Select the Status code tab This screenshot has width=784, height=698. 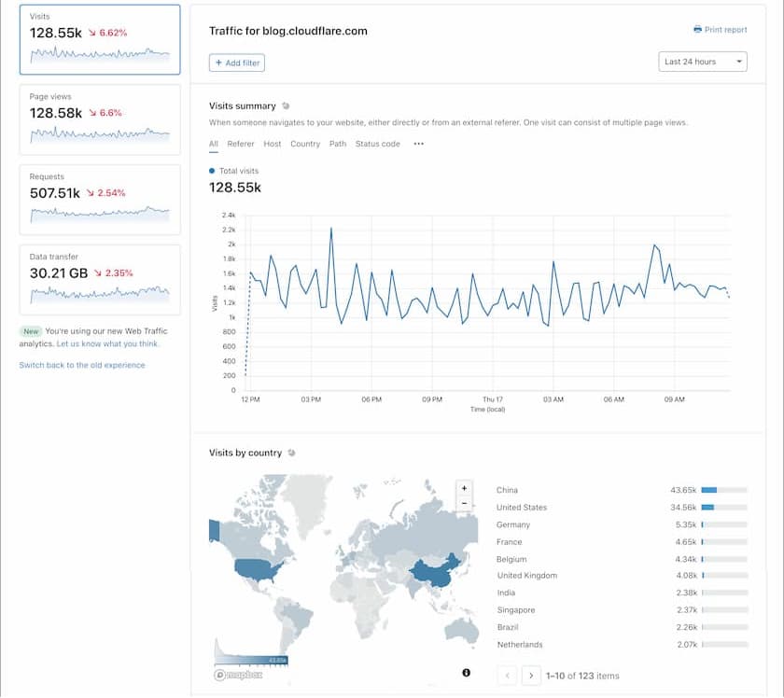coord(377,144)
